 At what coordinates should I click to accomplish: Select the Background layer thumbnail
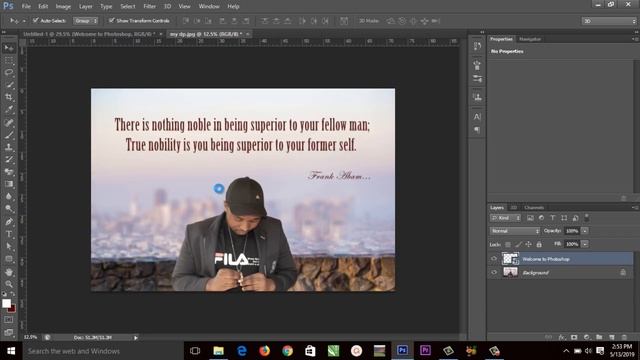pyautogui.click(x=510, y=272)
